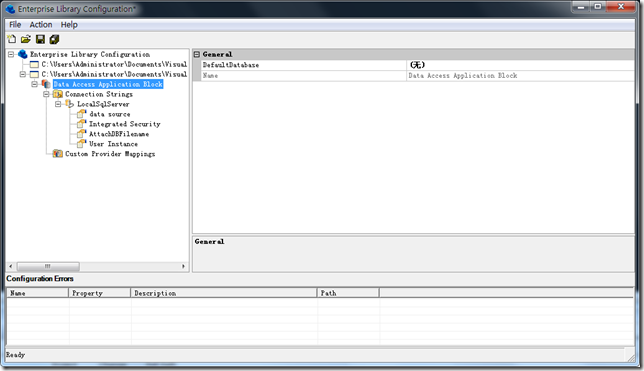
Task: Click the Connection Strings node icon
Action: [58, 94]
